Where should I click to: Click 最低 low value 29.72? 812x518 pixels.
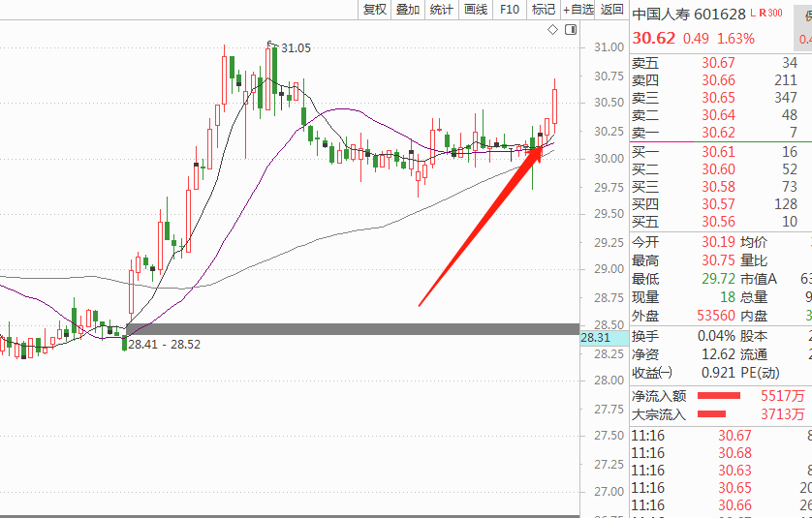click(x=718, y=279)
